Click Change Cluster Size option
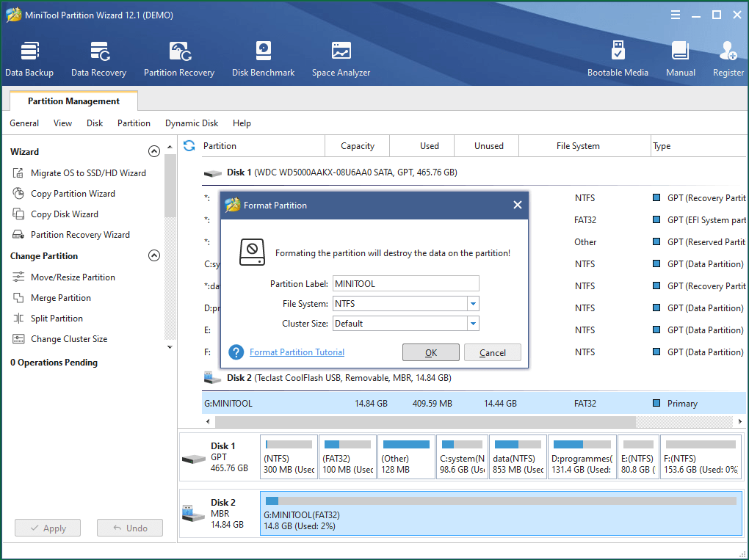This screenshot has width=749, height=560. (69, 338)
